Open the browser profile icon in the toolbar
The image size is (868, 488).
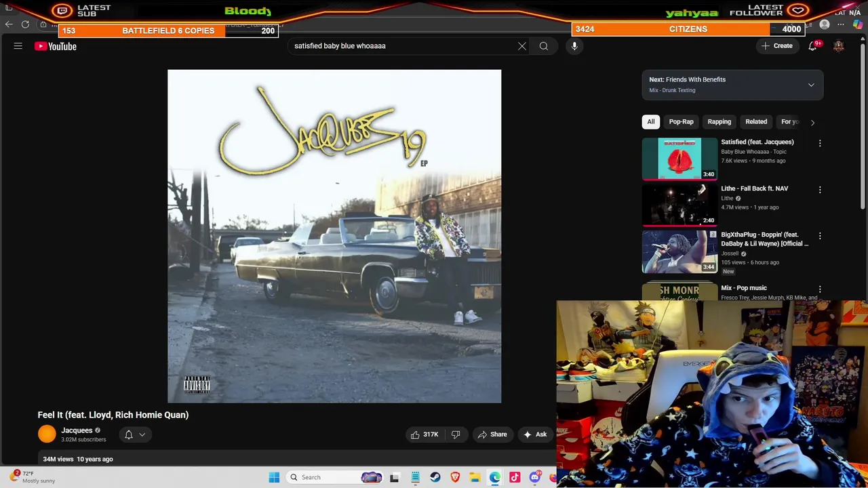pyautogui.click(x=825, y=24)
